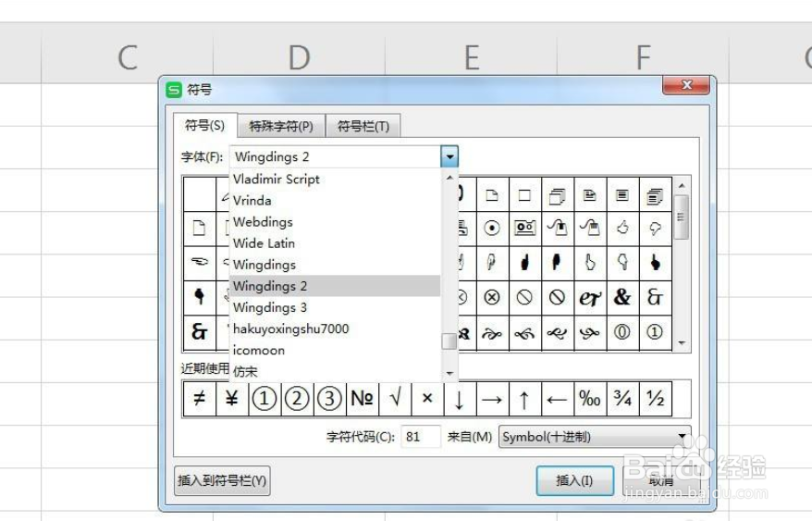The height and width of the screenshot is (521, 812).
Task: Choose the recently used ¥ symbol
Action: click(232, 399)
